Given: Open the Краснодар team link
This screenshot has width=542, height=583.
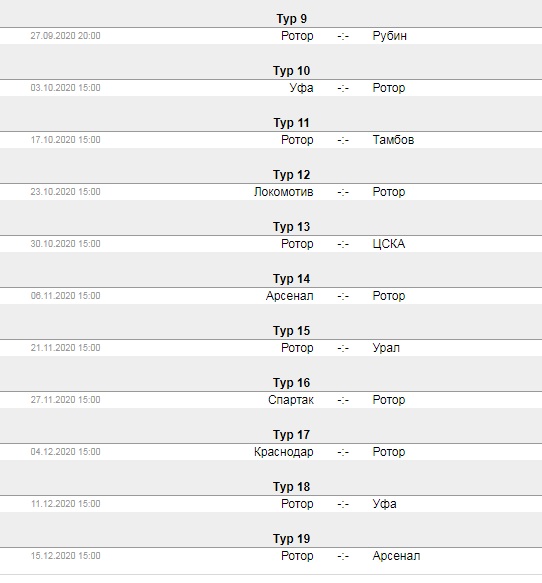Looking at the screenshot, I should tap(284, 452).
